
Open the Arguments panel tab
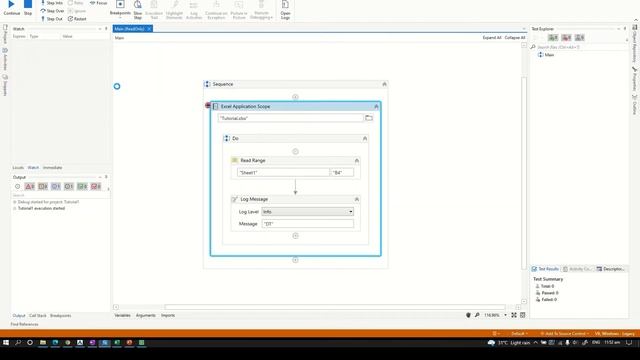coord(146,315)
